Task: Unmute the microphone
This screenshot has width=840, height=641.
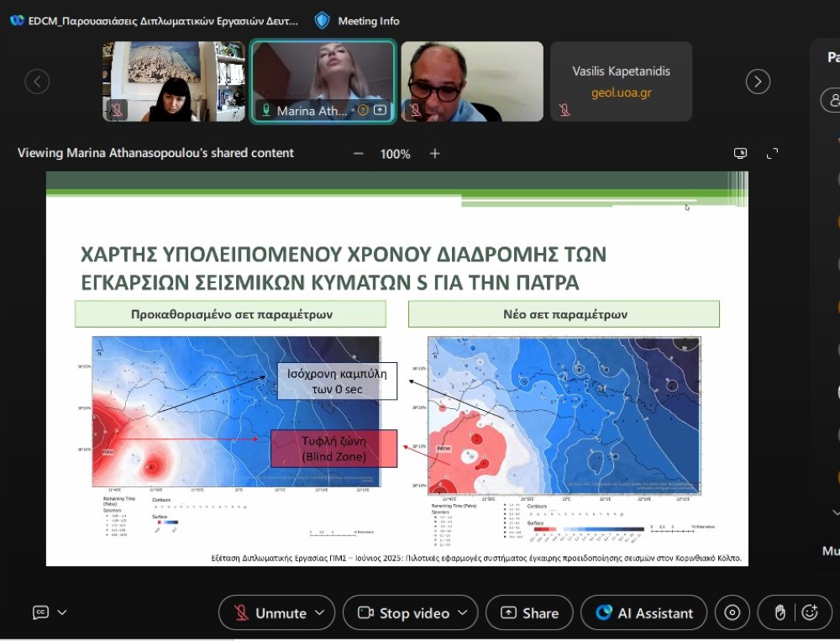Action: (270, 613)
